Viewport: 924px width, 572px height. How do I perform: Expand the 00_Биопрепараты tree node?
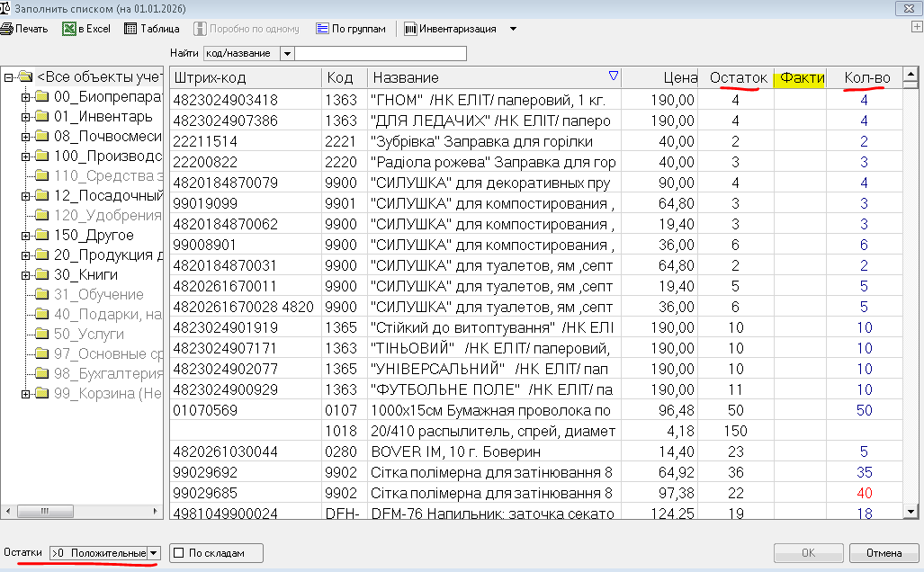[x=25, y=97]
